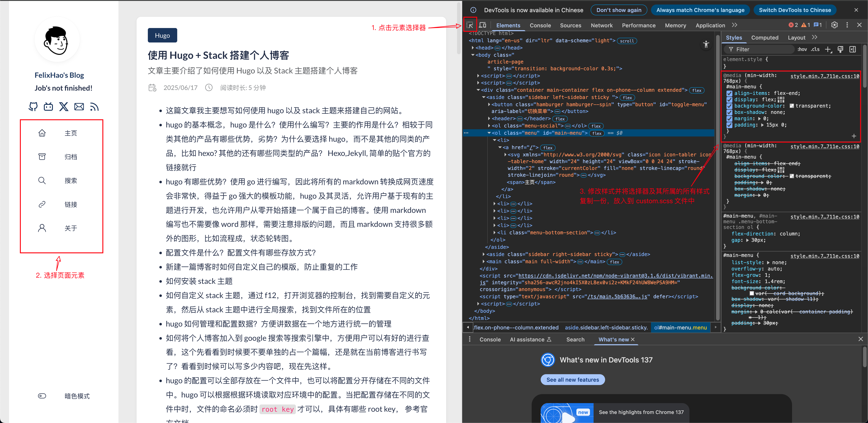Open DevTools settings gear
Viewport: 868px width, 423px height.
834,25
